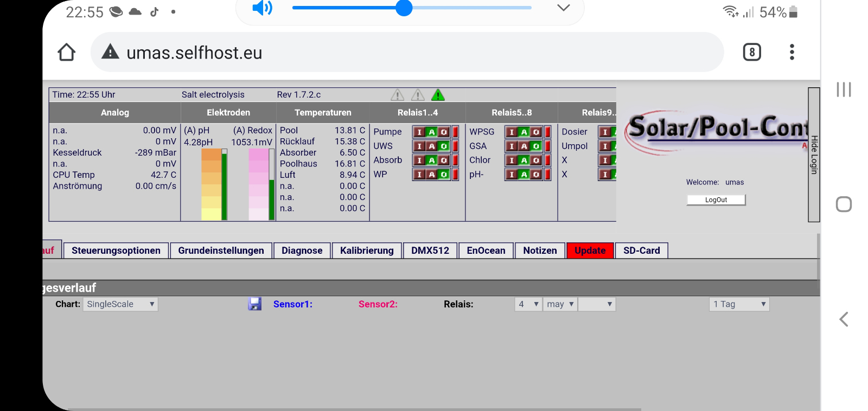The width and height of the screenshot is (868, 411).
Task: Switch UWS relay to I
Action: coord(419,146)
